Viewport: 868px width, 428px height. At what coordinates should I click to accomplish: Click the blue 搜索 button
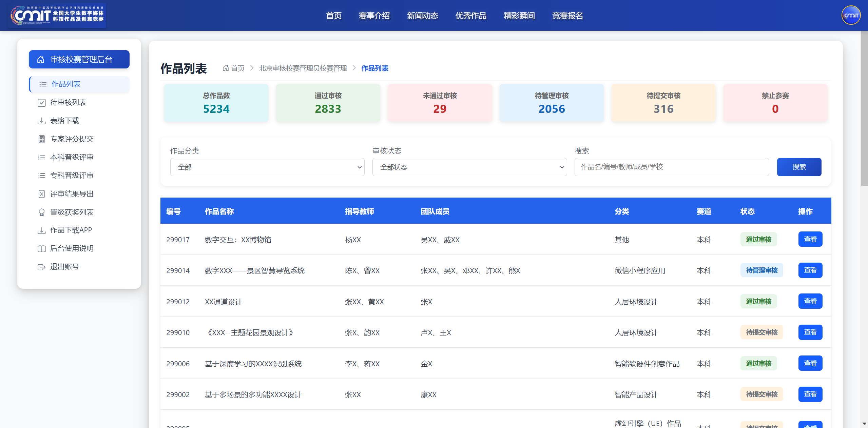[799, 167]
